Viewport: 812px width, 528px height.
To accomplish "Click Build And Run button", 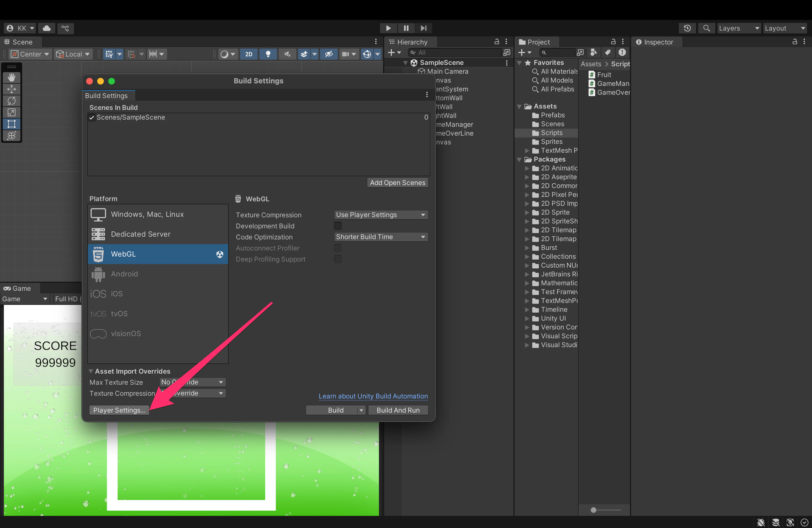I will 398,410.
